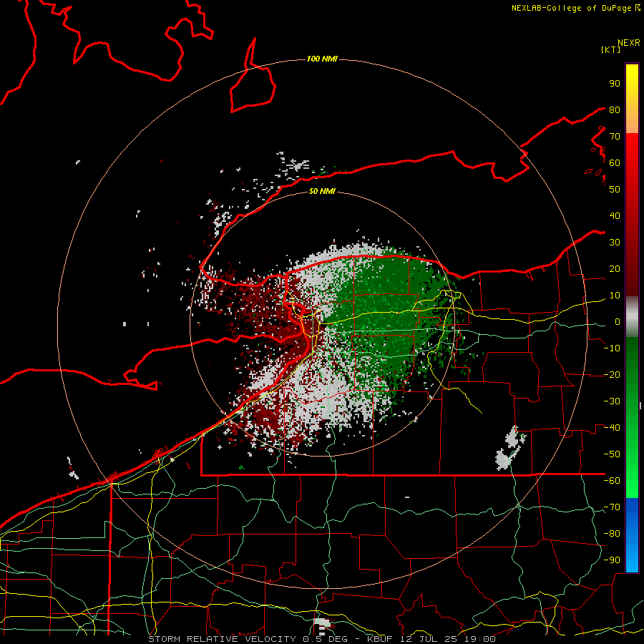The width and height of the screenshot is (644, 644).
Task: Click the -50 value on the velocity scale
Action: pyautogui.click(x=612, y=454)
